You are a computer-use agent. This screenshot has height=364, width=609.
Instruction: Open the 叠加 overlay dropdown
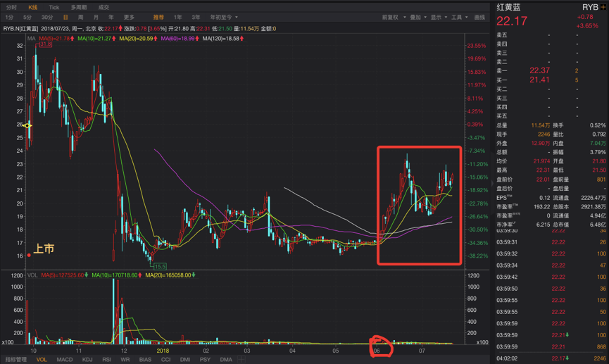[x=418, y=17]
